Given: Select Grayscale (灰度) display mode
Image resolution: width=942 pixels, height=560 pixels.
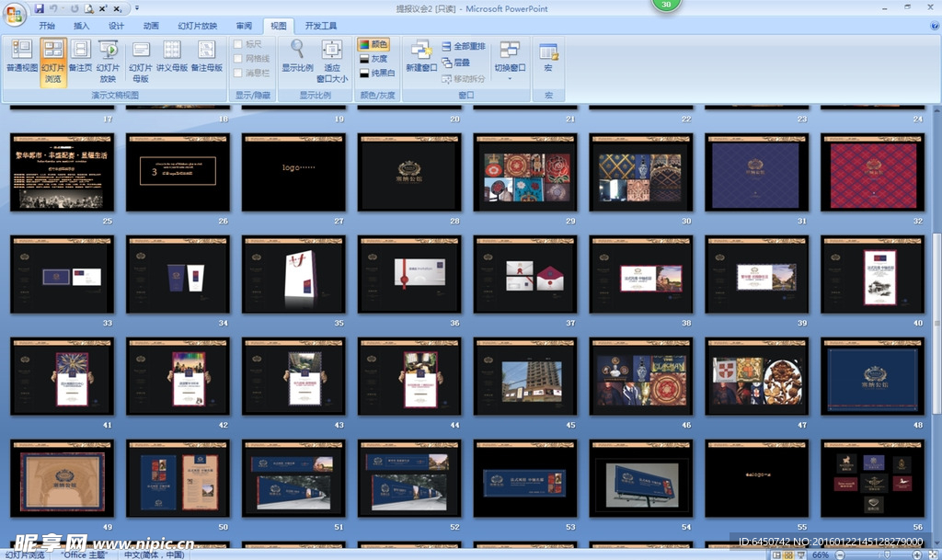Looking at the screenshot, I should (373, 59).
